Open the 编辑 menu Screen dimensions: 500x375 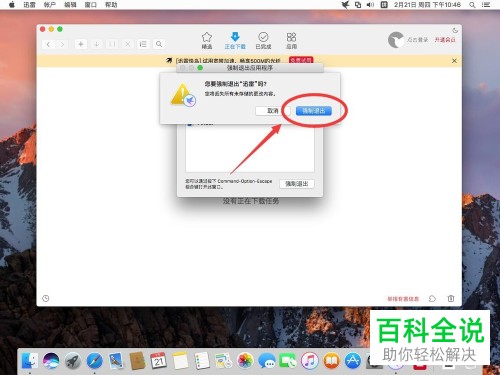click(x=70, y=5)
